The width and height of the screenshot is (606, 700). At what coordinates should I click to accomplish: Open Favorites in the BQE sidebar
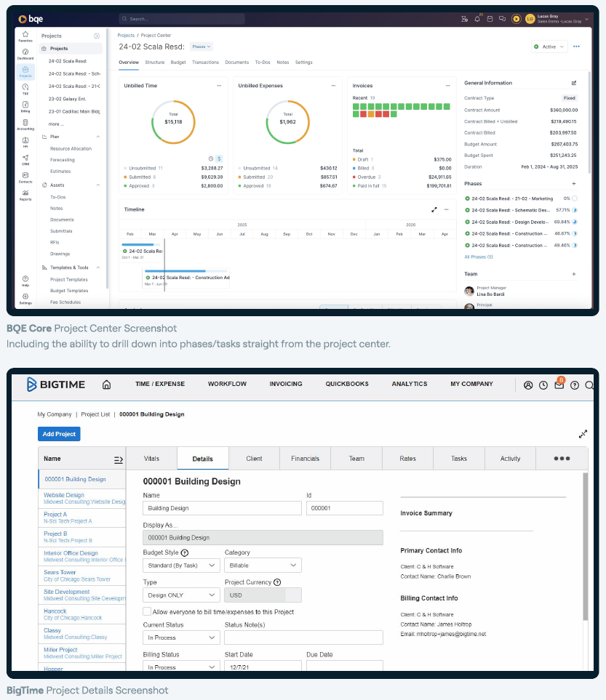point(25,36)
